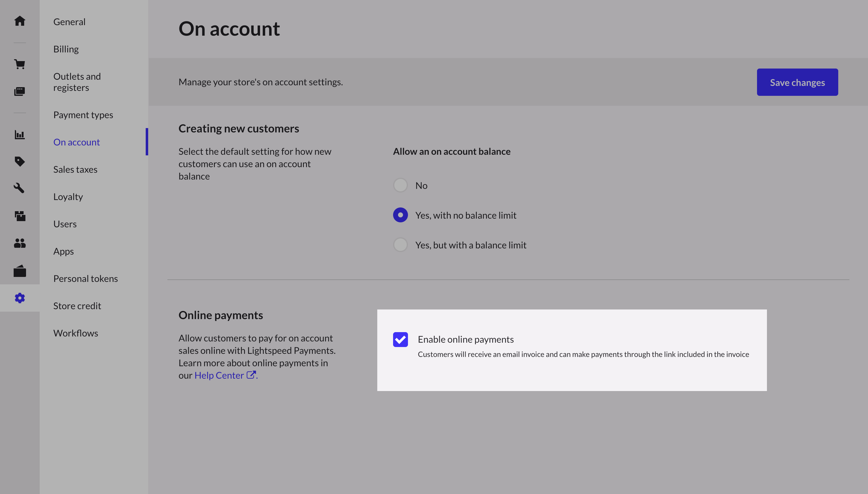
Task: Choose Yes, but with a balance limit
Action: point(401,245)
